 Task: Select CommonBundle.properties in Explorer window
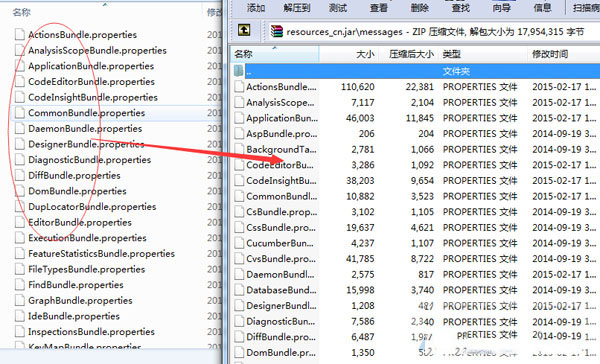[x=86, y=113]
